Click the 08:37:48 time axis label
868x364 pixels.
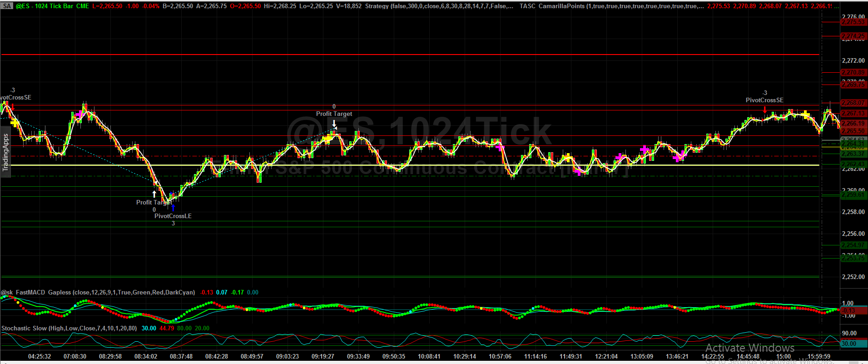(x=181, y=356)
